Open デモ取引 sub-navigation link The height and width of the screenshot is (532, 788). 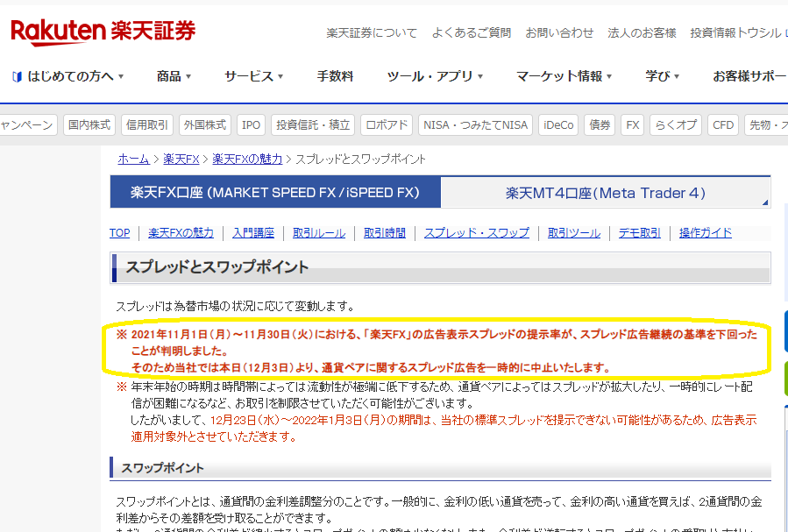click(x=639, y=233)
